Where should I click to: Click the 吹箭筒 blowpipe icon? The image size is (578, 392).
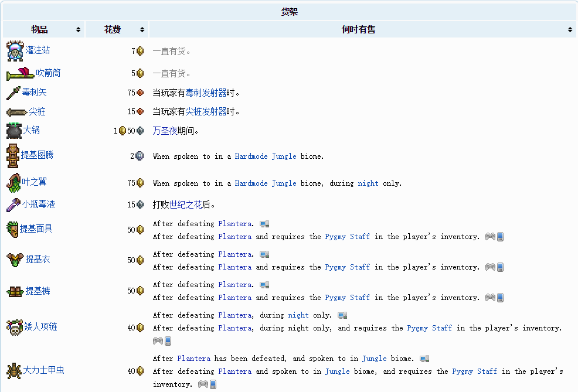(x=21, y=74)
